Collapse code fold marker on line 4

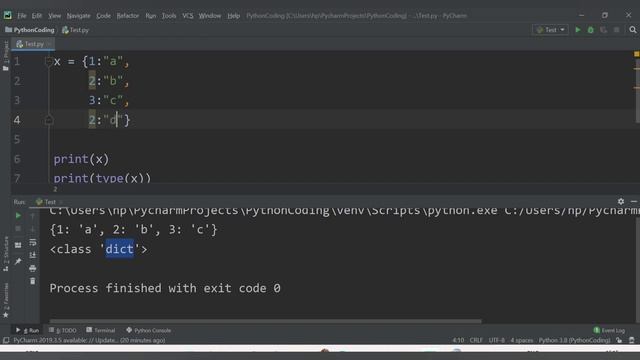(49, 120)
